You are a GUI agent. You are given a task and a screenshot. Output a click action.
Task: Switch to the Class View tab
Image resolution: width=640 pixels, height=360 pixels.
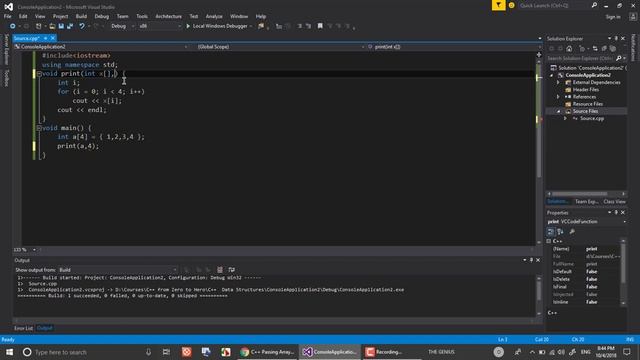coord(614,202)
